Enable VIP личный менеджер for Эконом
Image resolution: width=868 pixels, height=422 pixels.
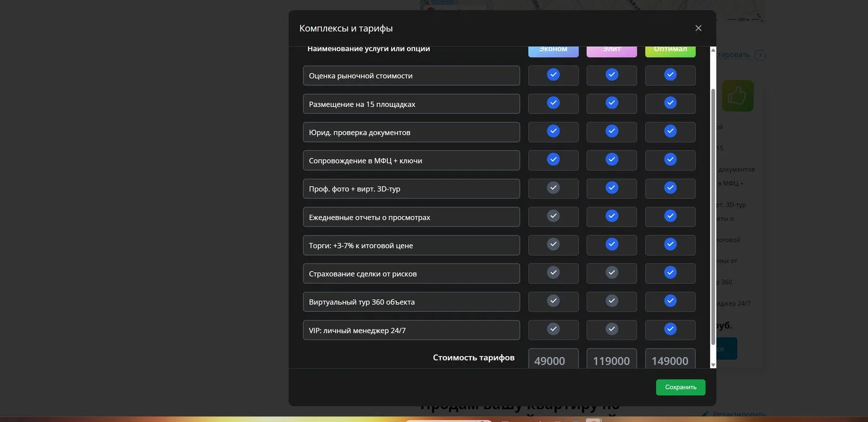[553, 329]
